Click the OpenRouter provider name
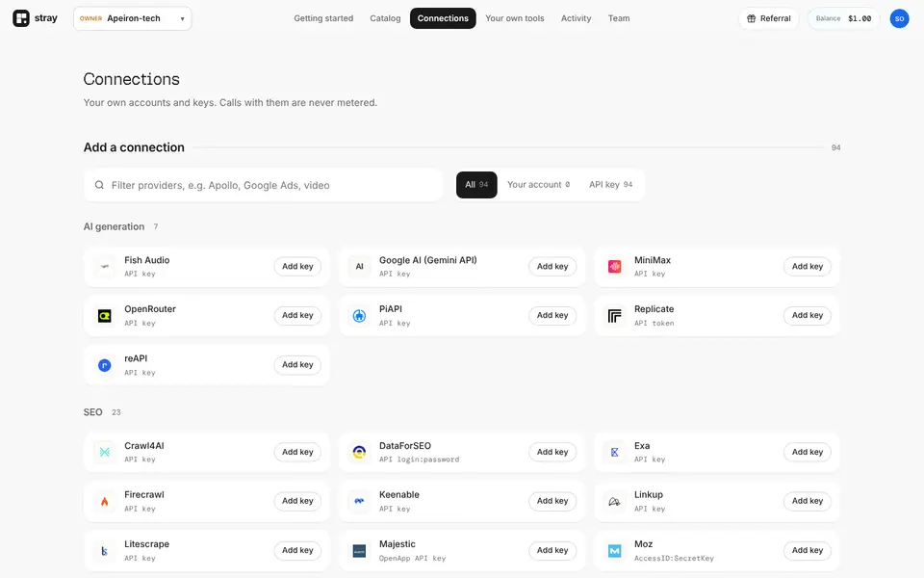Image resolution: width=924 pixels, height=578 pixels. tap(150, 309)
